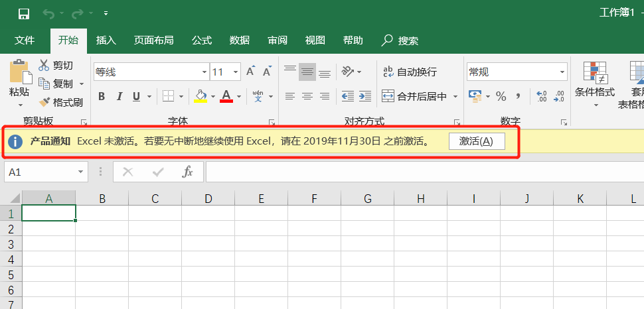The image size is (644, 309).
Task: Click the 搜索 search box
Action: 400,40
